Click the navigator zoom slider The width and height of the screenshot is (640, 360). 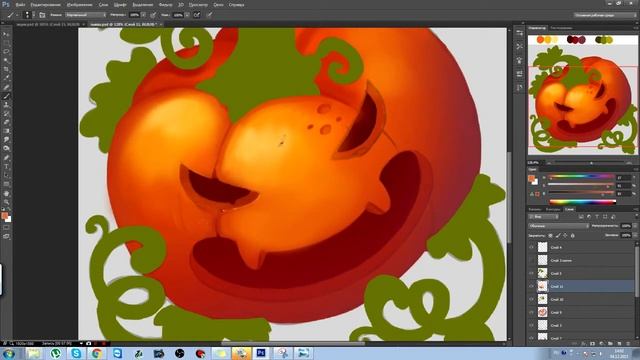(591, 163)
